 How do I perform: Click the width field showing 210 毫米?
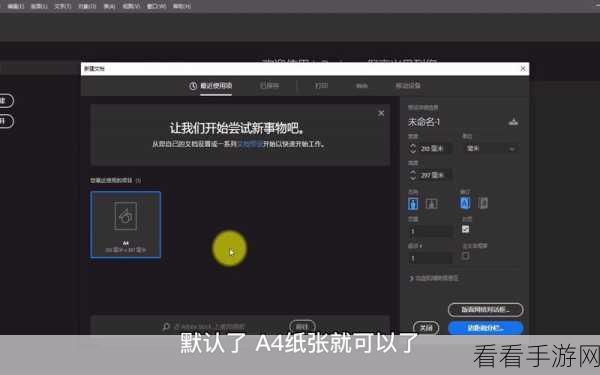click(x=435, y=148)
